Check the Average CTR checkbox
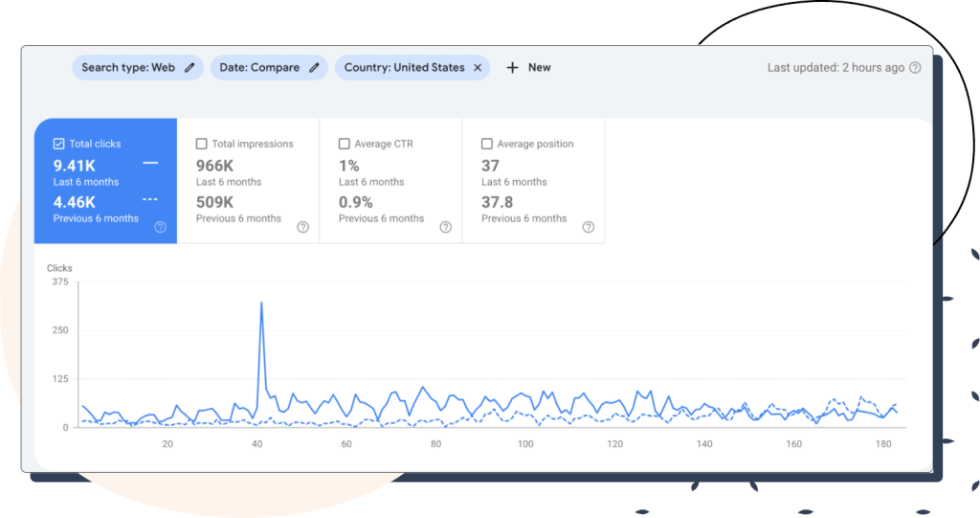 (x=344, y=144)
